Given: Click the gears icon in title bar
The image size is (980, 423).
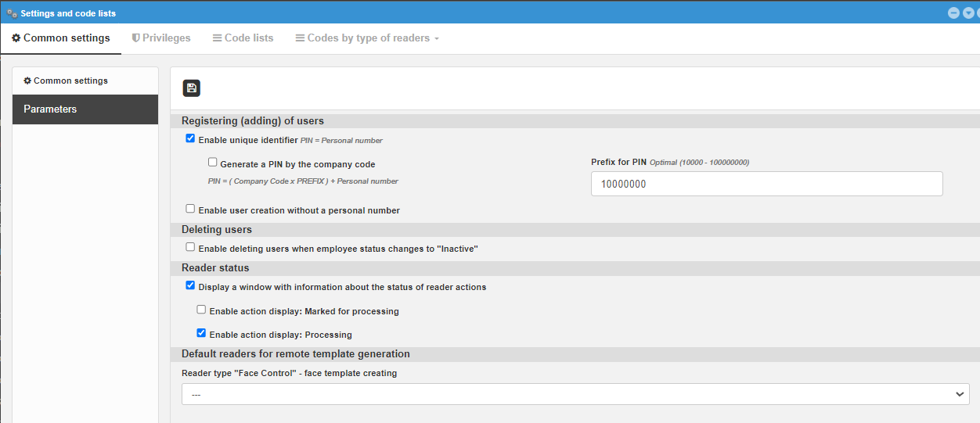Looking at the screenshot, I should click(x=12, y=13).
